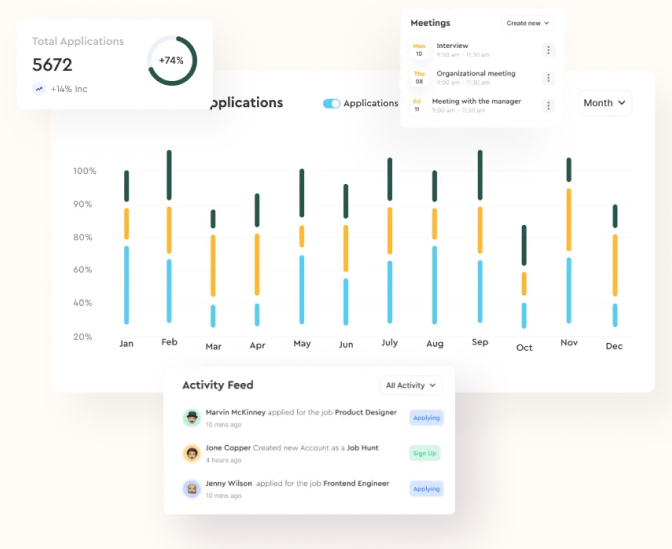This screenshot has height=549, width=672.
Task: Open the Month period dropdown
Action: point(604,103)
